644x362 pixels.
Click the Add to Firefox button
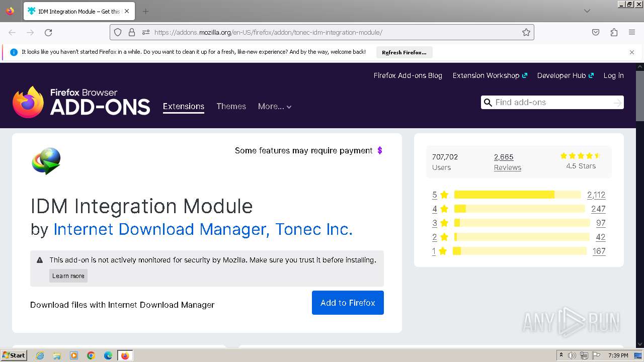(x=348, y=303)
